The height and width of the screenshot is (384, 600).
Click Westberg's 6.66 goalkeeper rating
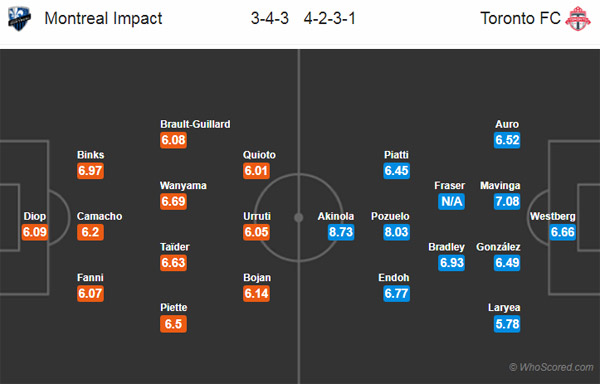coord(562,232)
